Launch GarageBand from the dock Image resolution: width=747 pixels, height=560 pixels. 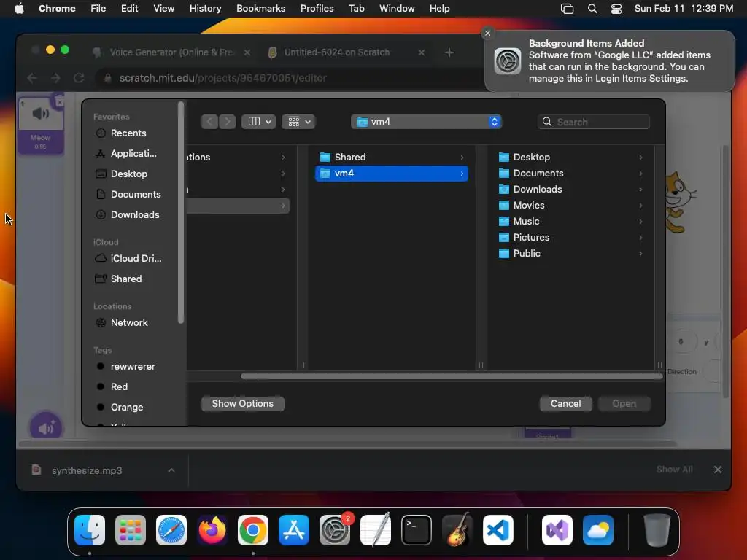tap(457, 530)
